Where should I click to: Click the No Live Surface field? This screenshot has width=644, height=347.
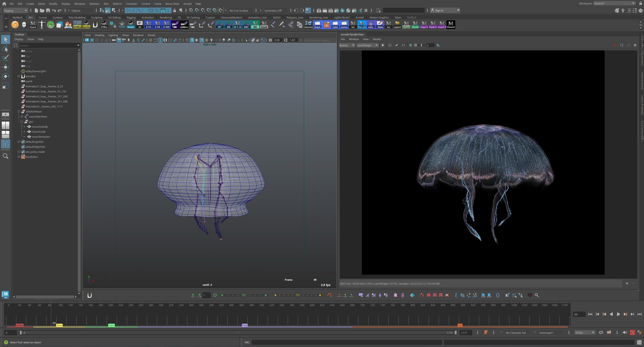pos(240,11)
